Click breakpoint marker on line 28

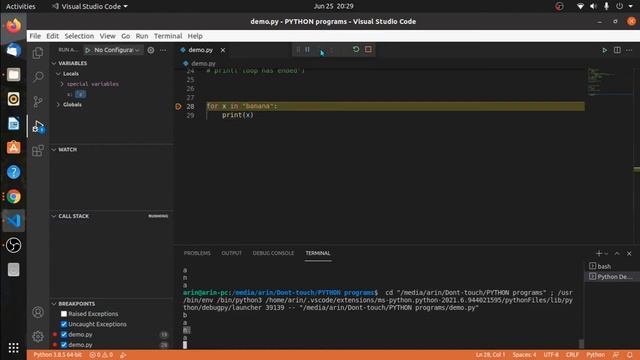(178, 106)
